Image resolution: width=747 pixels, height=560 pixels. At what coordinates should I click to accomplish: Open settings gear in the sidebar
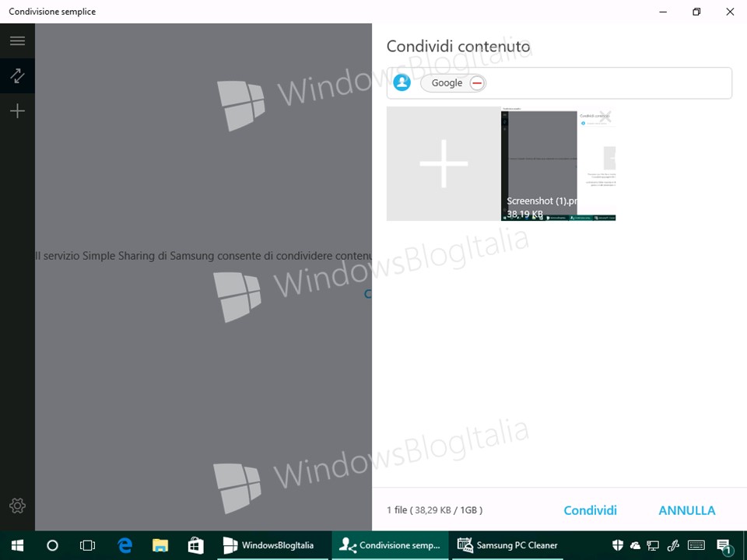click(x=17, y=506)
